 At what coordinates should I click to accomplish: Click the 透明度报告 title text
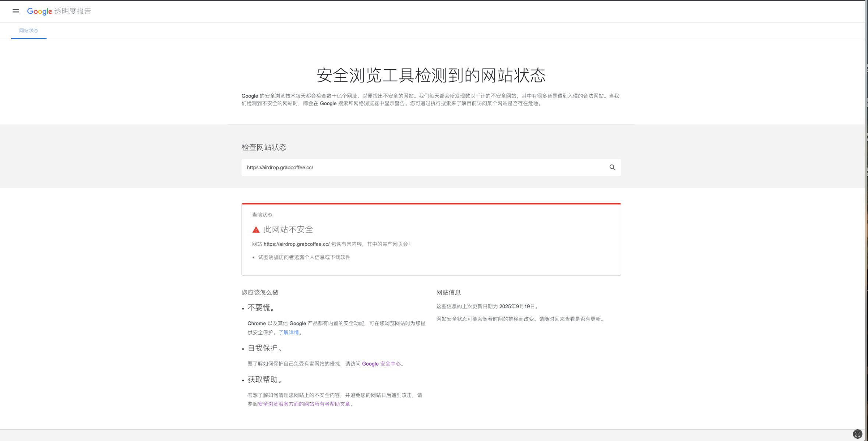pyautogui.click(x=73, y=11)
